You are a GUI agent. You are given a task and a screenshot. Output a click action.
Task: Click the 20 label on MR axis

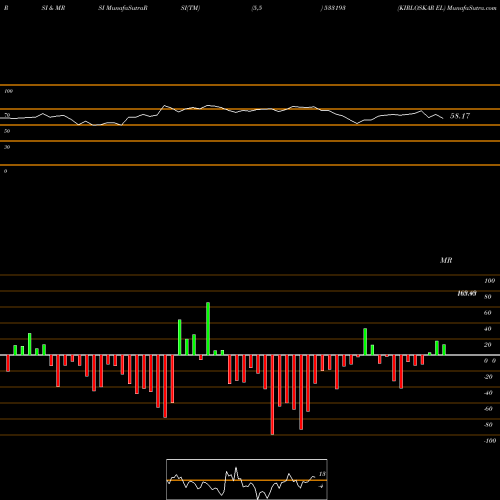[488, 345]
